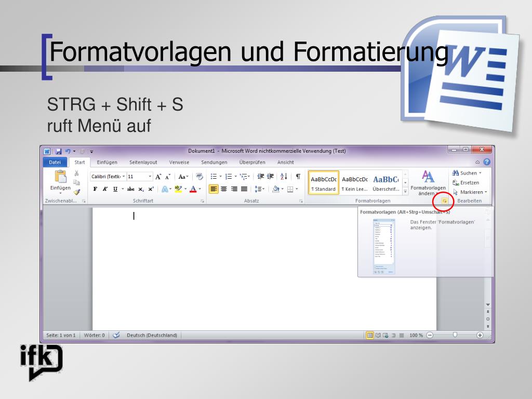
Task: Click Formatvorlagen ändern button
Action: [x=428, y=183]
